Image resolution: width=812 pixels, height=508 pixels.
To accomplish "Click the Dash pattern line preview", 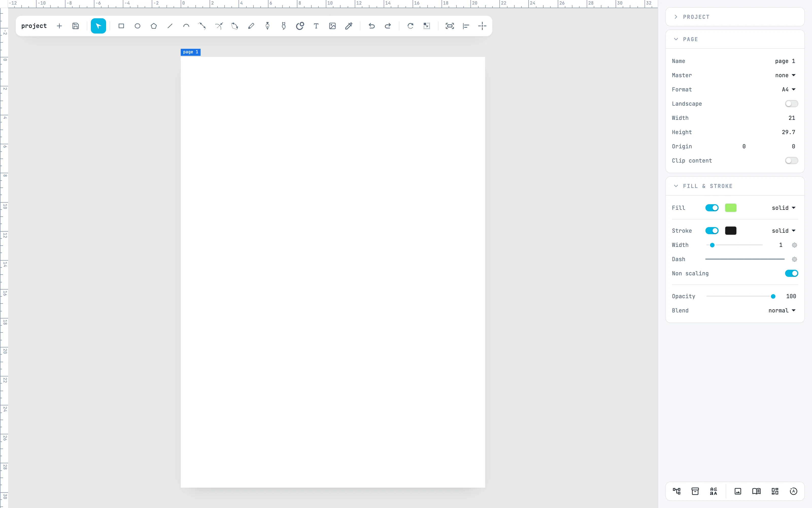I will tap(745, 259).
